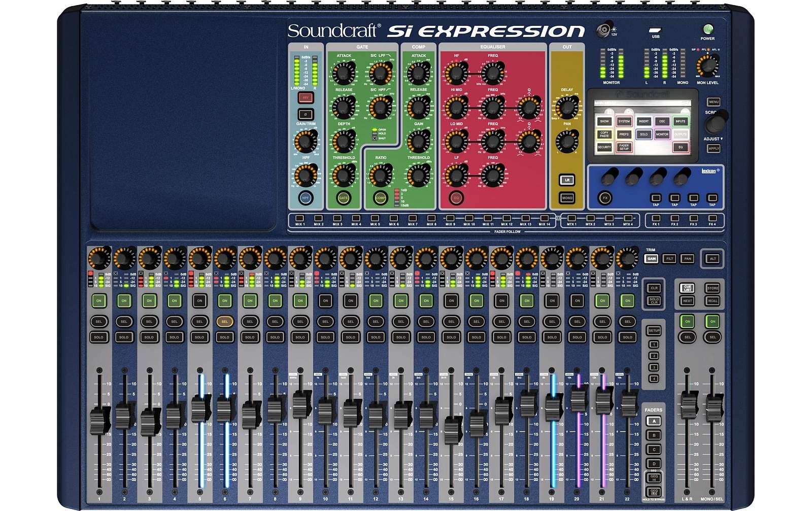Open SECURITY on the touchscreen

tap(604, 147)
